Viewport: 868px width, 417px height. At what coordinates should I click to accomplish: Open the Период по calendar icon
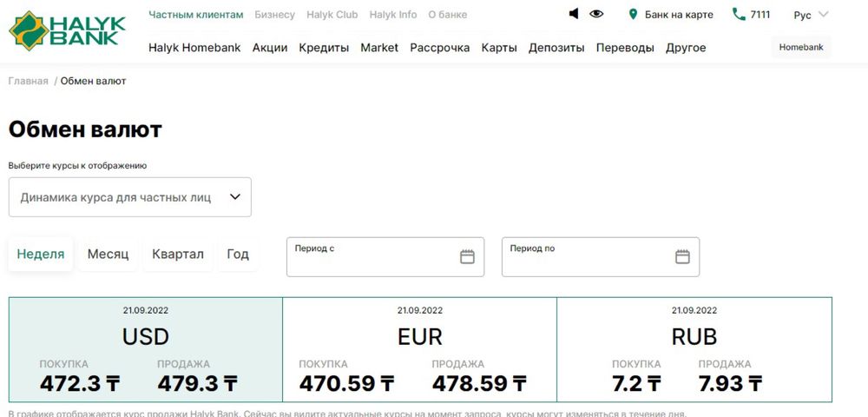(x=682, y=256)
